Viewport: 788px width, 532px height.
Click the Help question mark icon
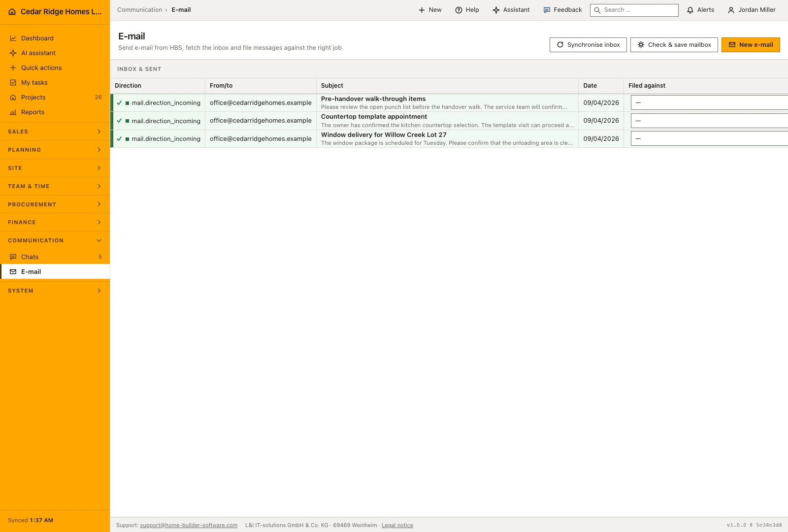coord(459,10)
